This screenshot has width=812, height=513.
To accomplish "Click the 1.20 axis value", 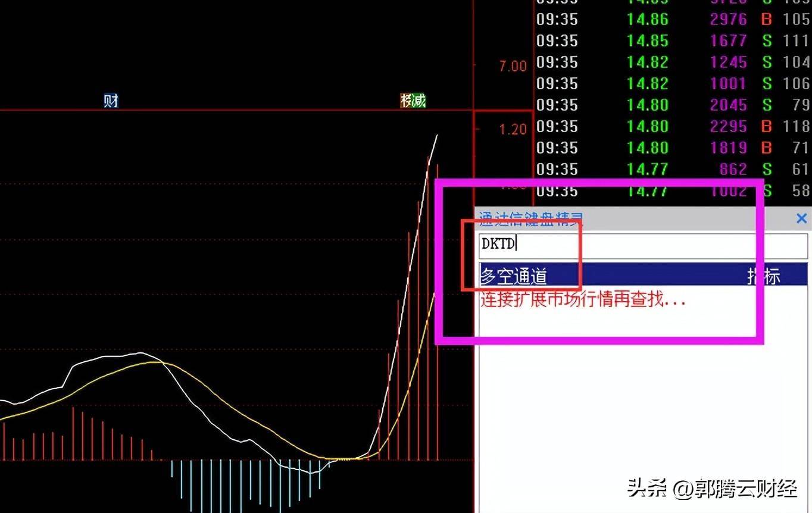I will coord(513,129).
